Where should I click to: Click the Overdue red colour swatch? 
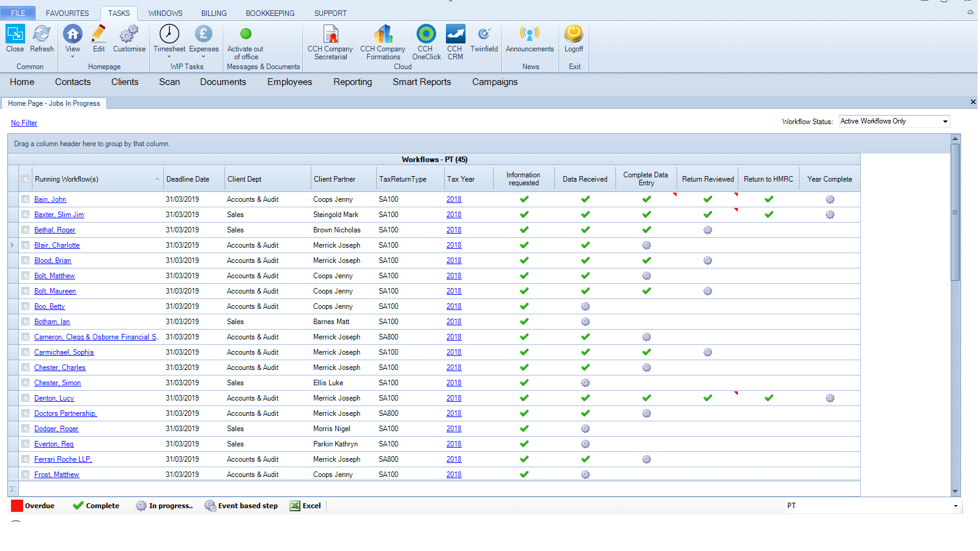point(17,506)
